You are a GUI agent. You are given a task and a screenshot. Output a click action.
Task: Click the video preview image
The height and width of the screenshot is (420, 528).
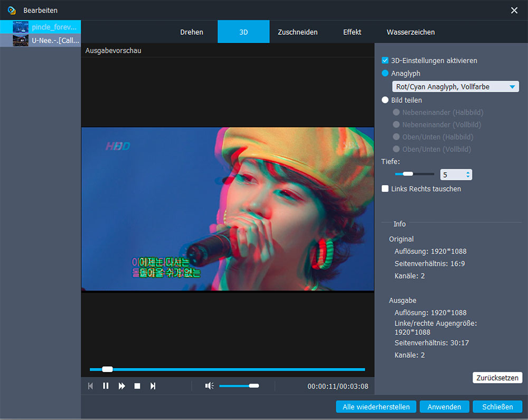[228, 208]
